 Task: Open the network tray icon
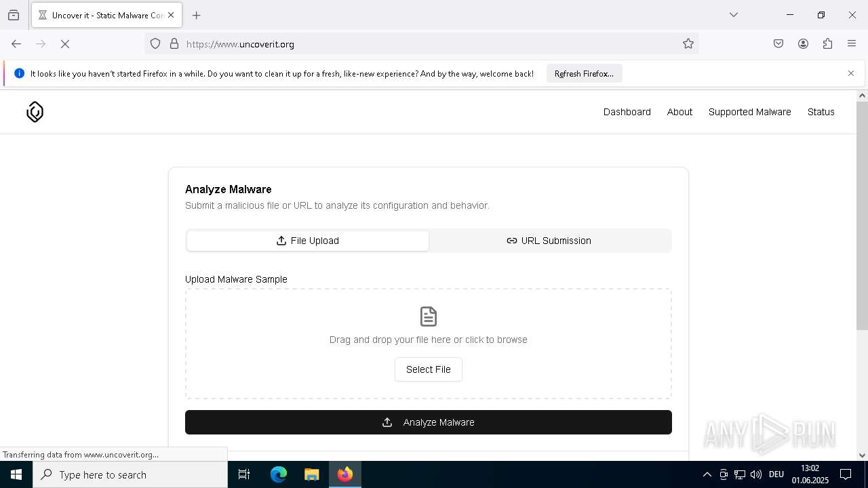pyautogui.click(x=740, y=474)
